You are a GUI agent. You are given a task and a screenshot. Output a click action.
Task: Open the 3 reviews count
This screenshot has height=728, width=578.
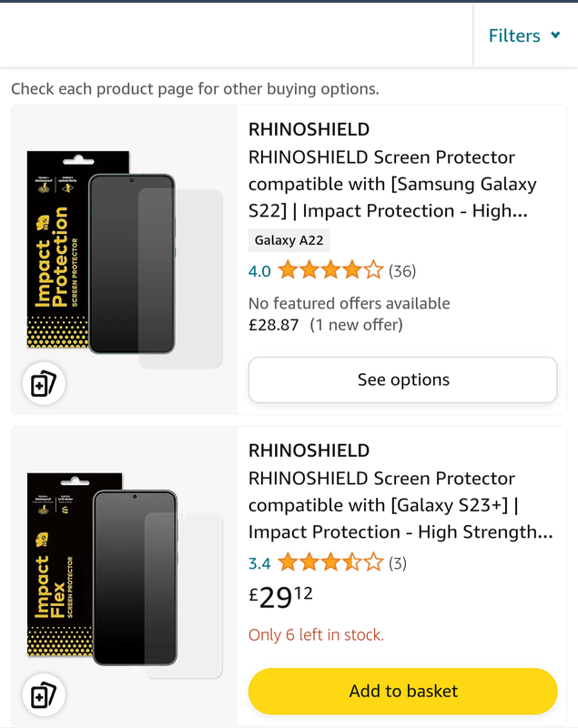point(398,562)
